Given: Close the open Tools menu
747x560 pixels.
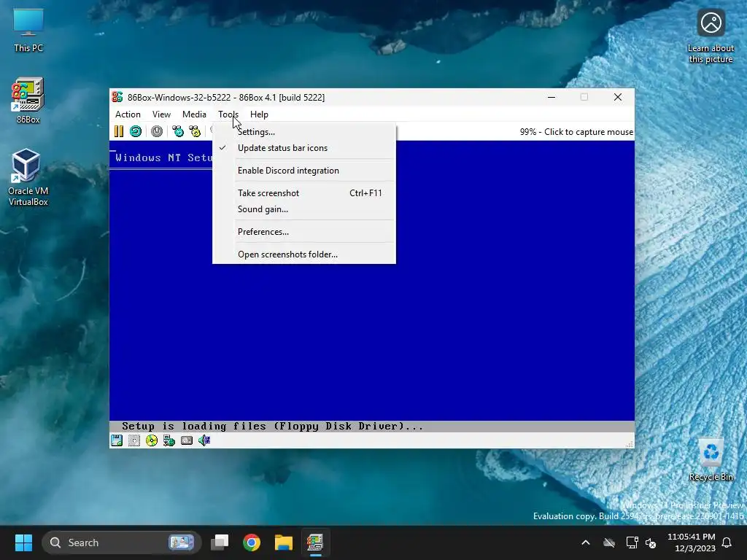Looking at the screenshot, I should click(x=228, y=114).
